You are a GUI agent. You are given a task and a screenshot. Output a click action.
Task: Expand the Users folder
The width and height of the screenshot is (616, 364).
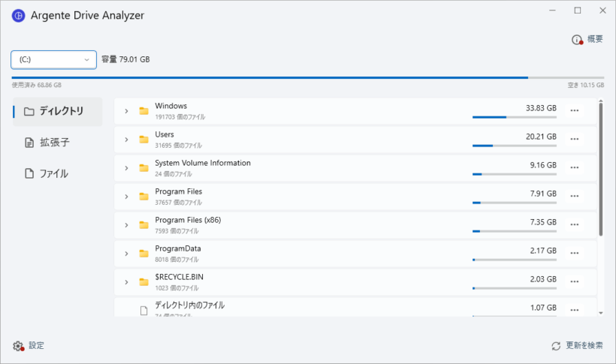coord(126,140)
